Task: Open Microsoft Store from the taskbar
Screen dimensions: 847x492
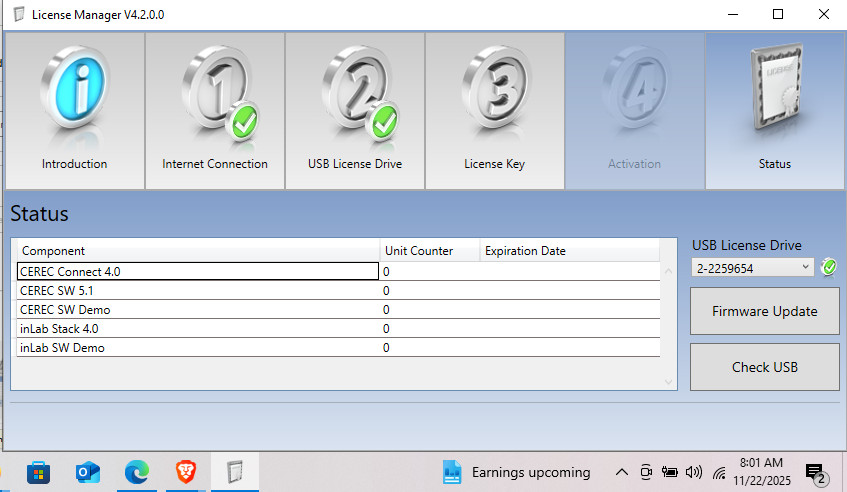Action: [38, 473]
